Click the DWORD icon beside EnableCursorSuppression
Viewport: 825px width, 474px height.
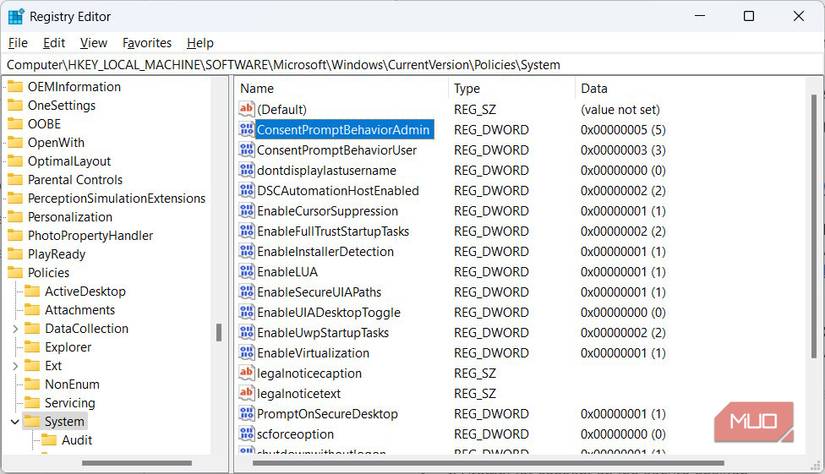(246, 211)
